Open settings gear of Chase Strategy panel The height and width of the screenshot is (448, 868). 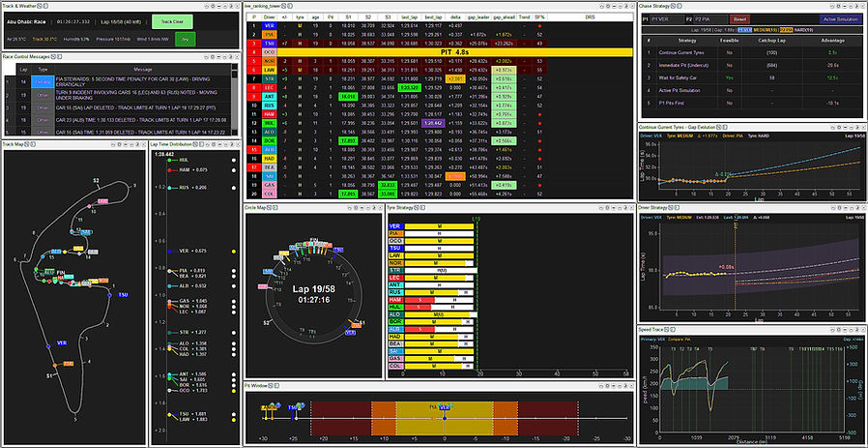(x=838, y=6)
